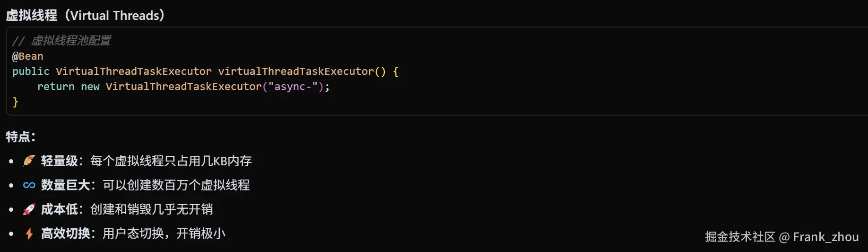The width and height of the screenshot is (868, 252).
Task: Click the "async-" string literal
Action: 293,87
